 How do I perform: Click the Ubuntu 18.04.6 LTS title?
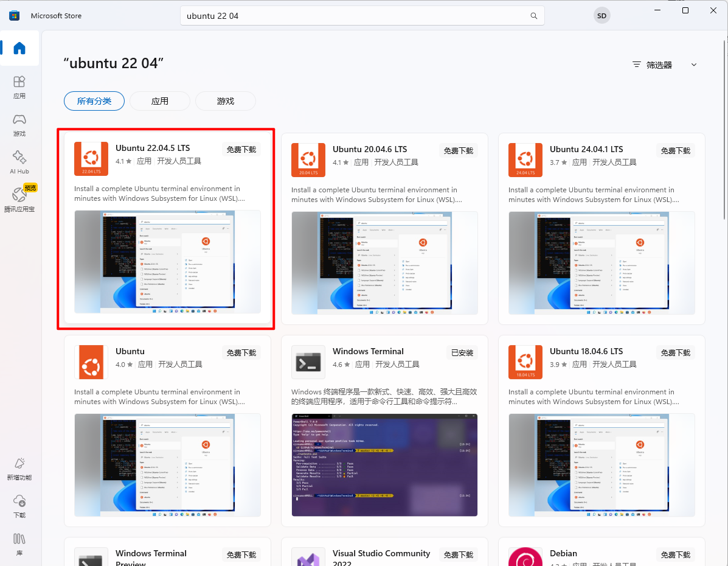pos(586,352)
